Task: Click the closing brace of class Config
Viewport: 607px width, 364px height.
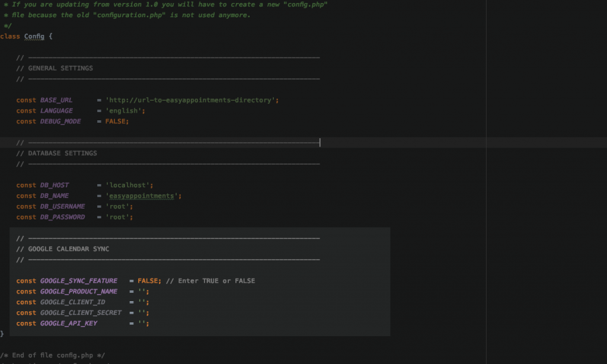Action: click(x=2, y=334)
